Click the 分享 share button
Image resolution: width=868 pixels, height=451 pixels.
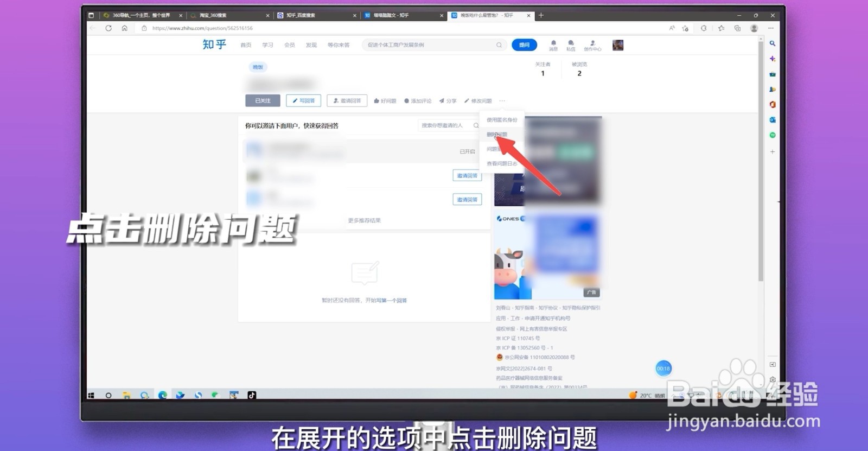(x=448, y=101)
